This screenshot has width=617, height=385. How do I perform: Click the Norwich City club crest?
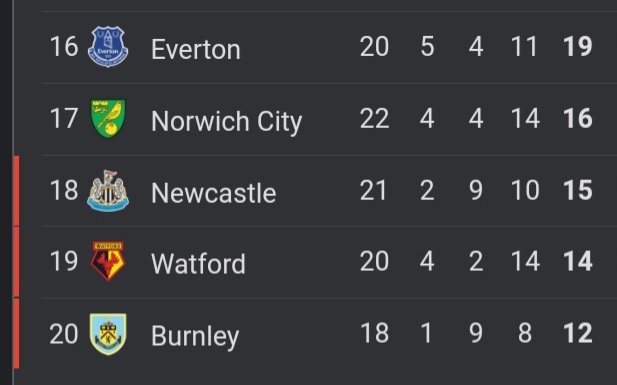(108, 118)
